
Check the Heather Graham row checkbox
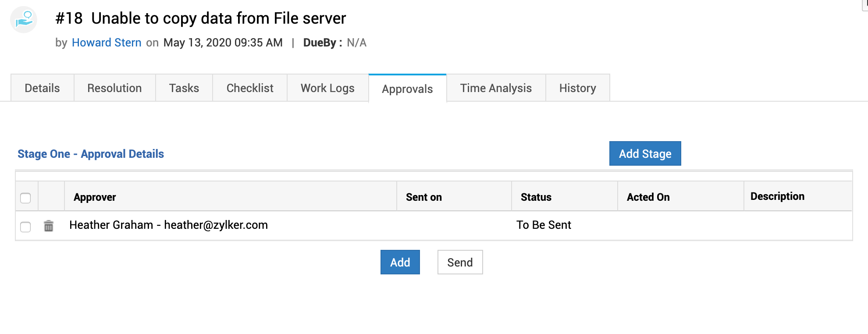coord(25,227)
